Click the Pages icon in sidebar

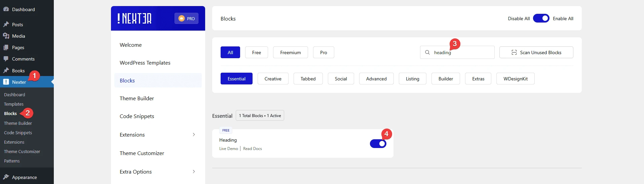click(x=6, y=47)
